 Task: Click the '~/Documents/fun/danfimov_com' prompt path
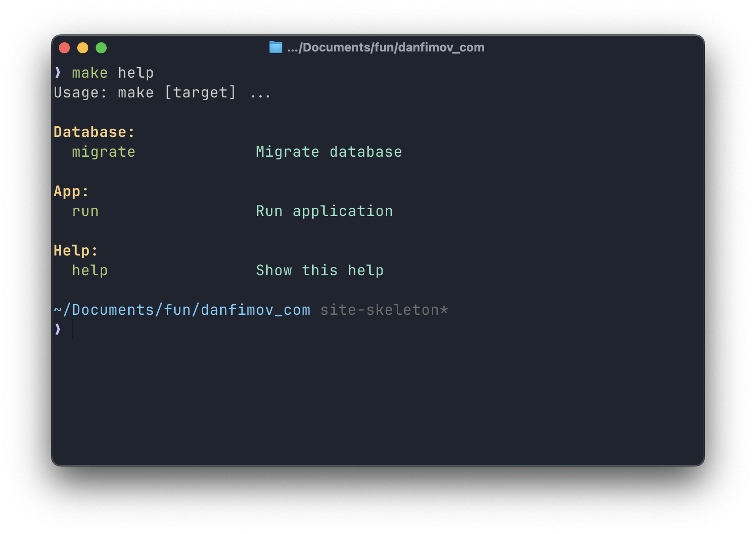point(182,310)
